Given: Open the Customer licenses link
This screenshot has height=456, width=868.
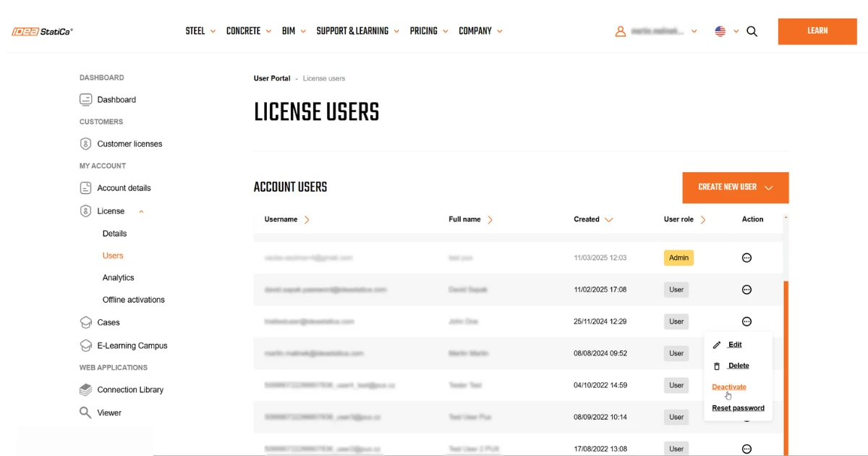Looking at the screenshot, I should point(129,144).
